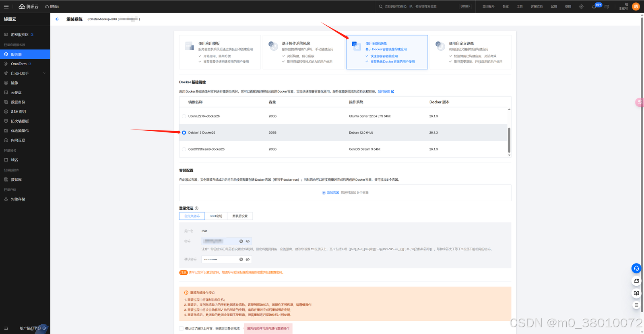Open 客服支持 in top navigation
The width and height of the screenshot is (644, 334).
(x=537, y=6)
